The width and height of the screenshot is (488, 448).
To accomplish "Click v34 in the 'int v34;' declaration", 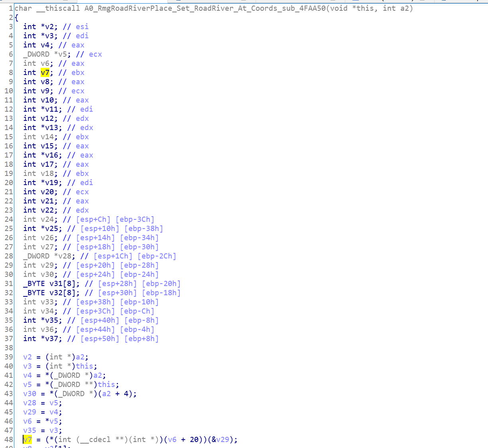I will coord(47,311).
